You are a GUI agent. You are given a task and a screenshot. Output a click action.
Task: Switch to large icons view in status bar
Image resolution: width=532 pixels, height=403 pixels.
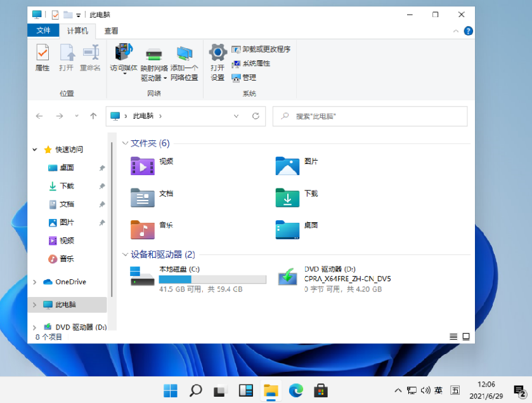pyautogui.click(x=467, y=336)
